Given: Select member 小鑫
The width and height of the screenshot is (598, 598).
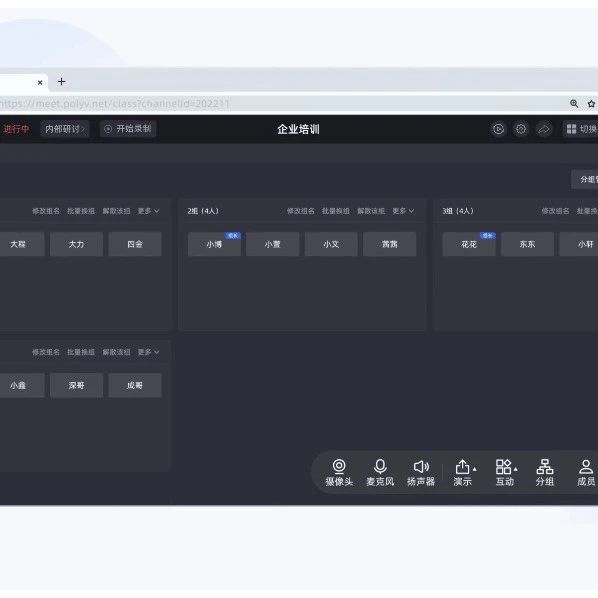Looking at the screenshot, I should (x=21, y=385).
